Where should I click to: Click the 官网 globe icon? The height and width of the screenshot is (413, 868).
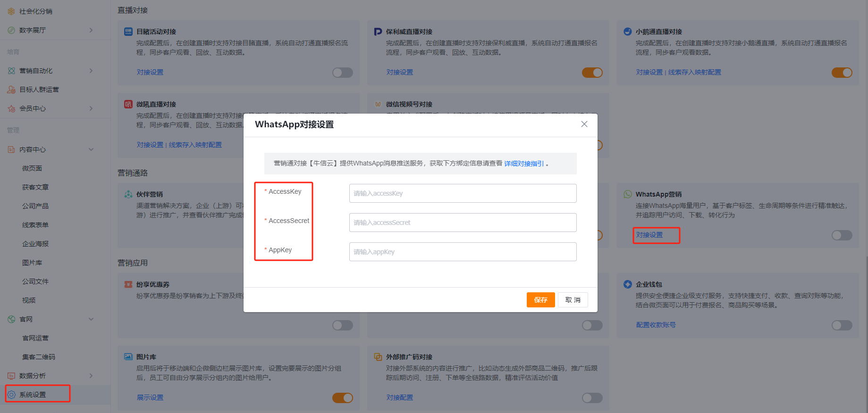click(x=11, y=319)
